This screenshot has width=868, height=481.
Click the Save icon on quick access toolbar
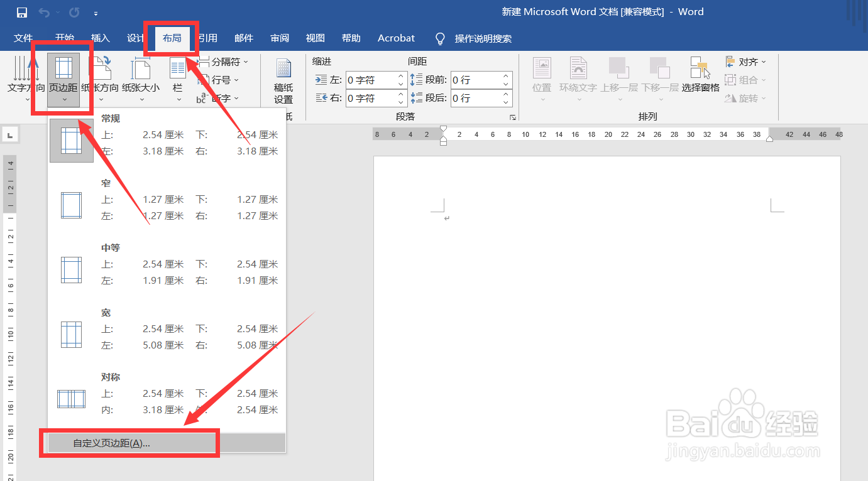pos(21,11)
